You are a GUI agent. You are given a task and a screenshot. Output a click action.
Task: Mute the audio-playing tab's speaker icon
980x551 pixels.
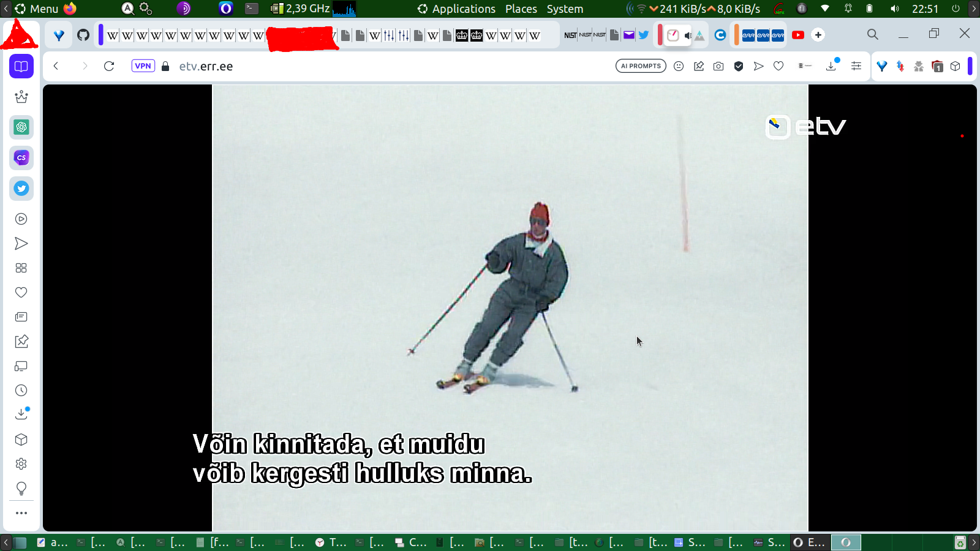(x=688, y=36)
